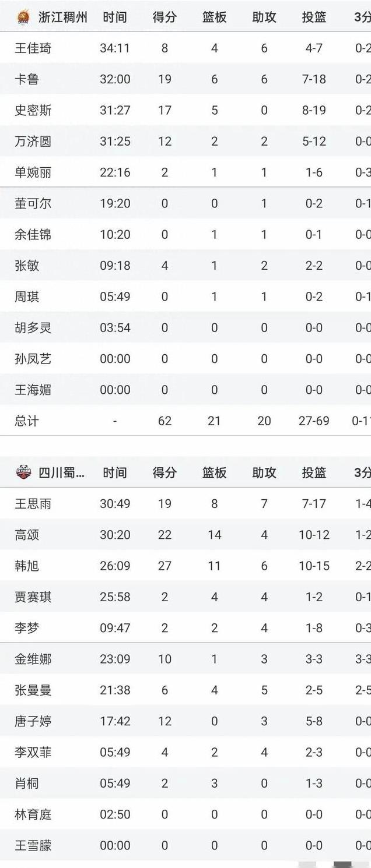Open the 四川蜀... team name
This screenshot has height=868, width=371.
pyautogui.click(x=62, y=472)
